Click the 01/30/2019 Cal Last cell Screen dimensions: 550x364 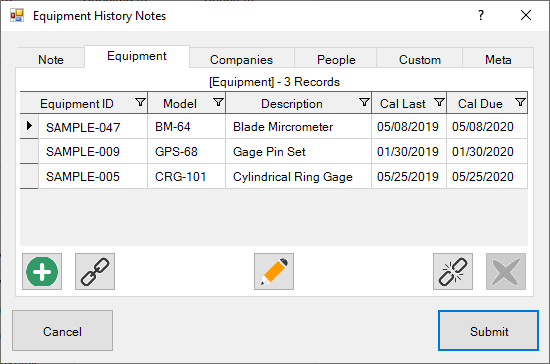coord(409,151)
